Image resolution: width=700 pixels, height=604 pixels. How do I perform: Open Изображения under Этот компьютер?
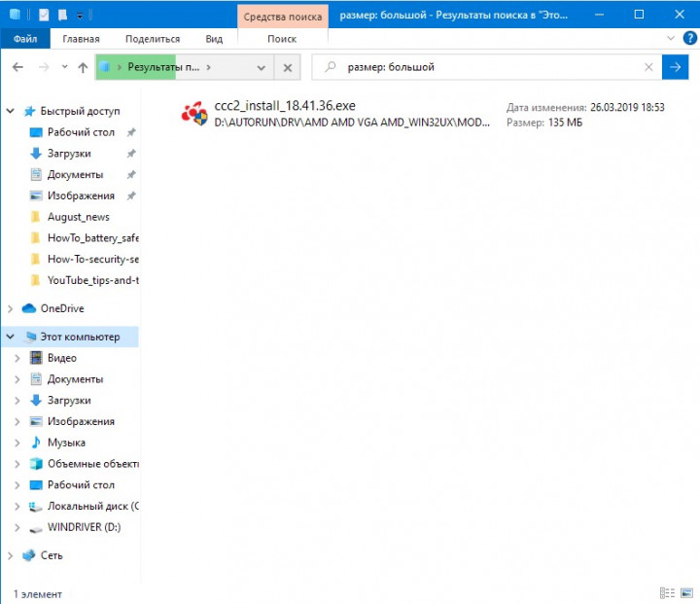click(81, 421)
